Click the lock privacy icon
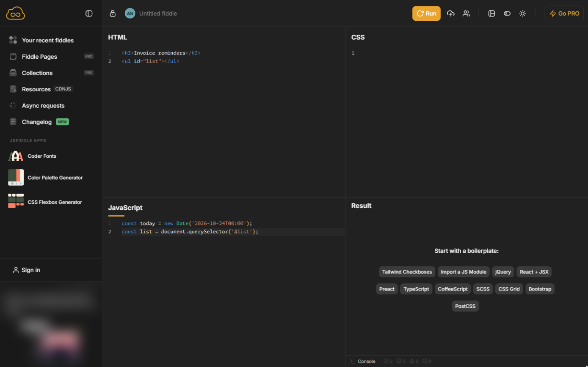Image resolution: width=588 pixels, height=367 pixels. click(x=113, y=14)
